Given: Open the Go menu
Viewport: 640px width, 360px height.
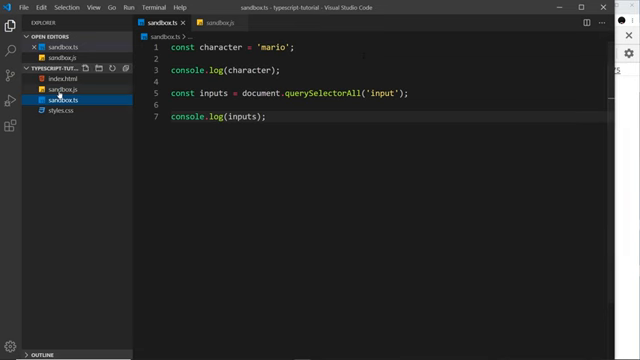Looking at the screenshot, I should (x=112, y=7).
